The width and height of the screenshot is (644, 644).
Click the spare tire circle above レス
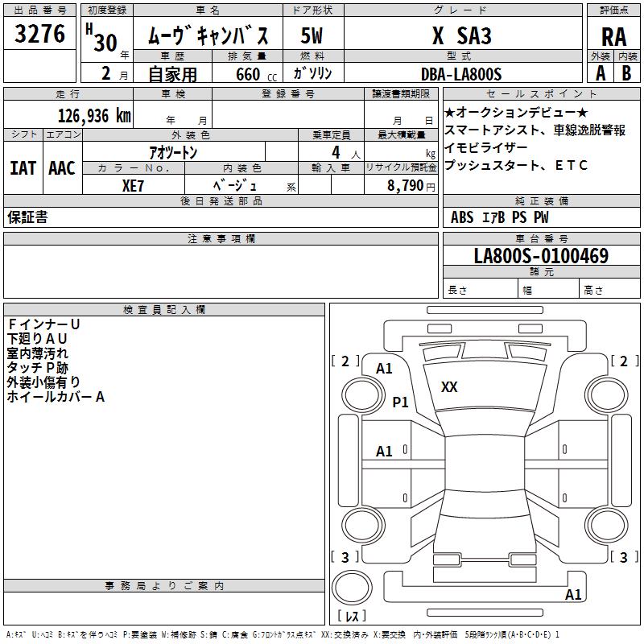click(352, 588)
